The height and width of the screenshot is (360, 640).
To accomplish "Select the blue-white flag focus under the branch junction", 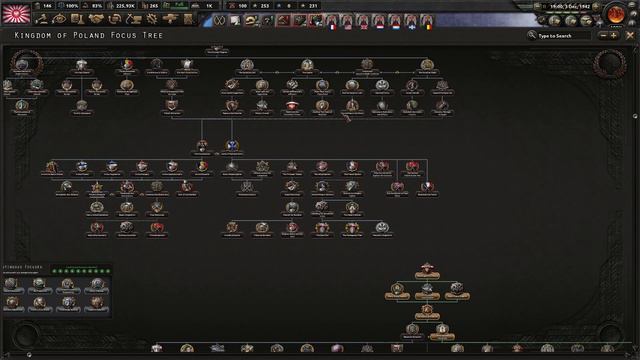I will click(x=232, y=147).
